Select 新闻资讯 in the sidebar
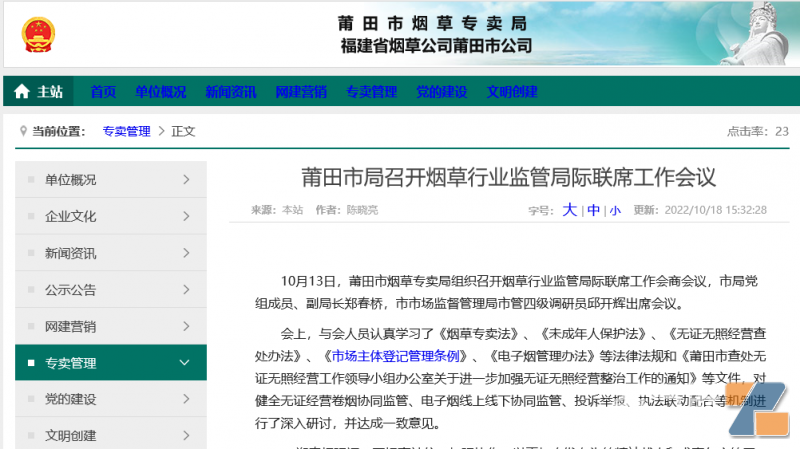The image size is (800, 449). [111, 253]
